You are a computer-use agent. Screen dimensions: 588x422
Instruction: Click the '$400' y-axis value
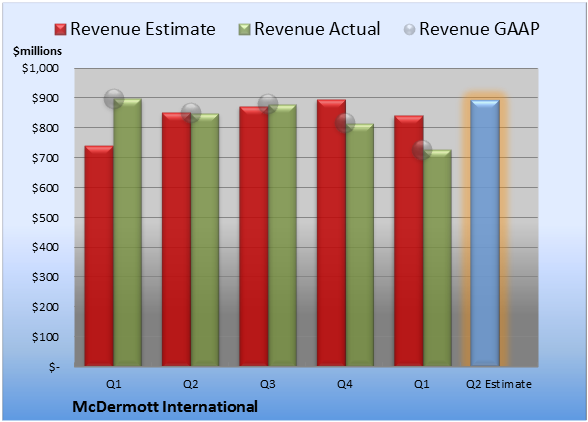click(45, 247)
